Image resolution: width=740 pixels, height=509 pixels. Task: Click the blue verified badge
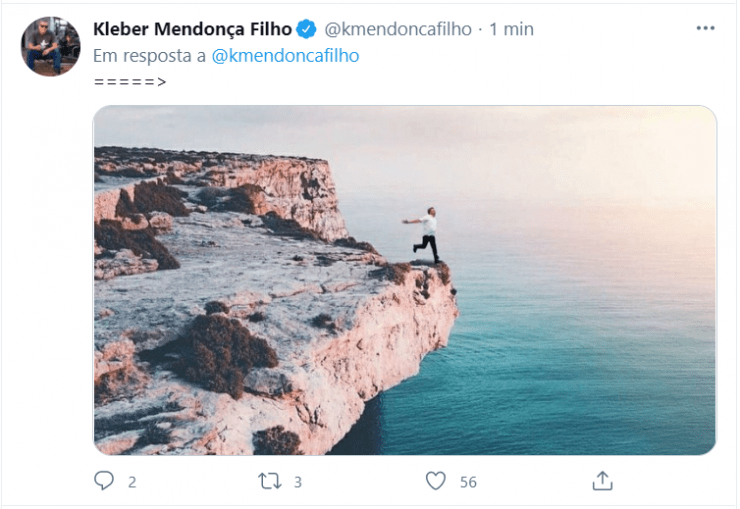pos(308,29)
